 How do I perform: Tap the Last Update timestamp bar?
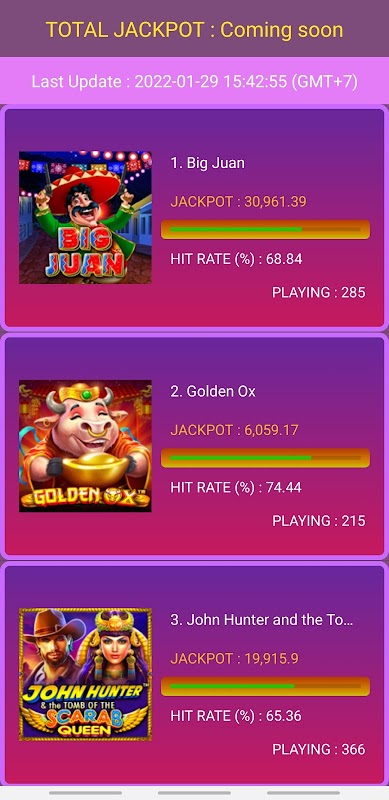(194, 81)
